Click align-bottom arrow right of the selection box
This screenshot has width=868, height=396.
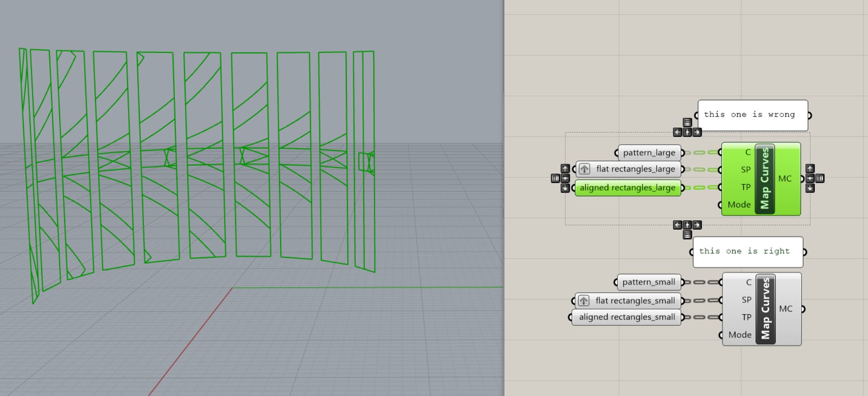pyautogui.click(x=810, y=188)
